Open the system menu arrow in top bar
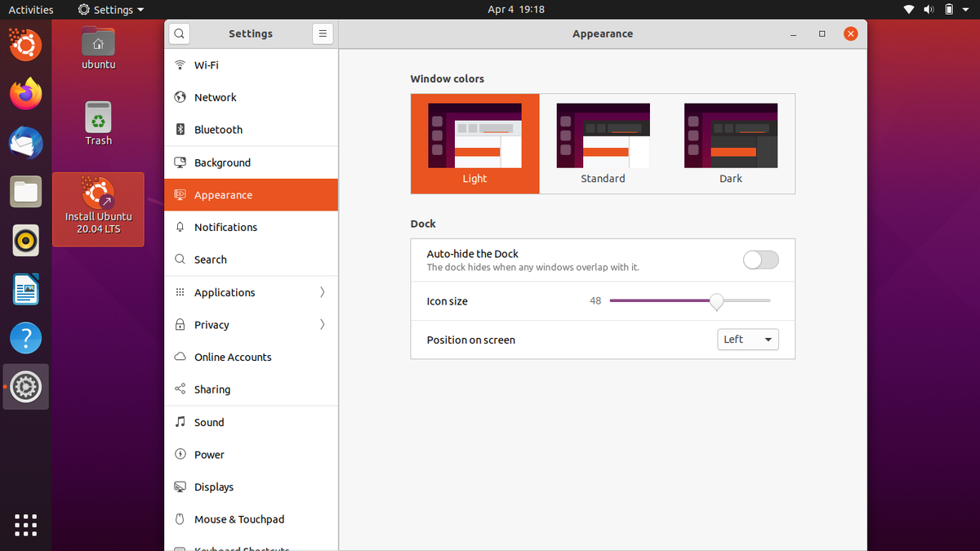This screenshot has width=980, height=551. 967,10
